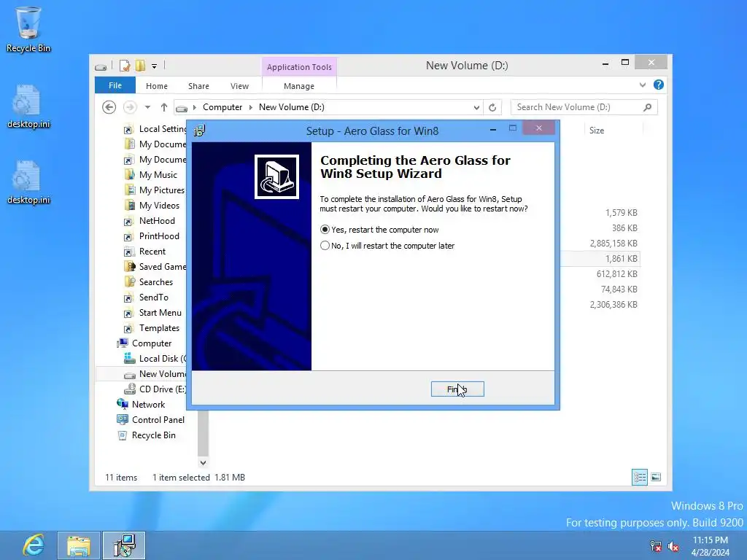Click the search magnifier icon
747x560 pixels.
[x=648, y=107]
